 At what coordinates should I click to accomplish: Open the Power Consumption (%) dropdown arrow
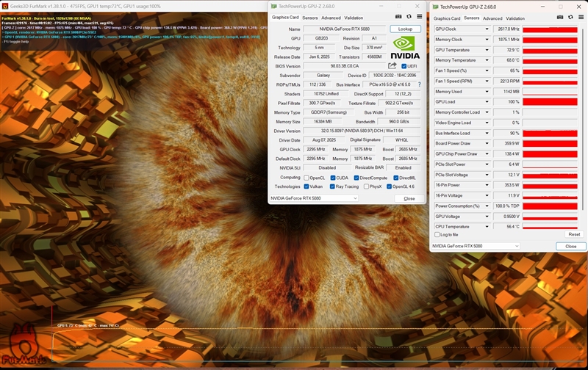pos(487,206)
